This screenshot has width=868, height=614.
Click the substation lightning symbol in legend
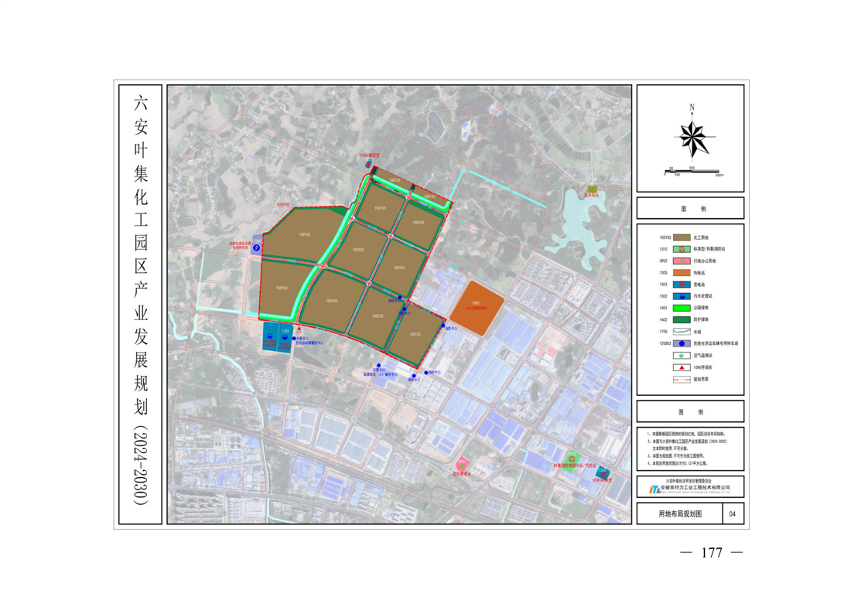click(x=683, y=284)
